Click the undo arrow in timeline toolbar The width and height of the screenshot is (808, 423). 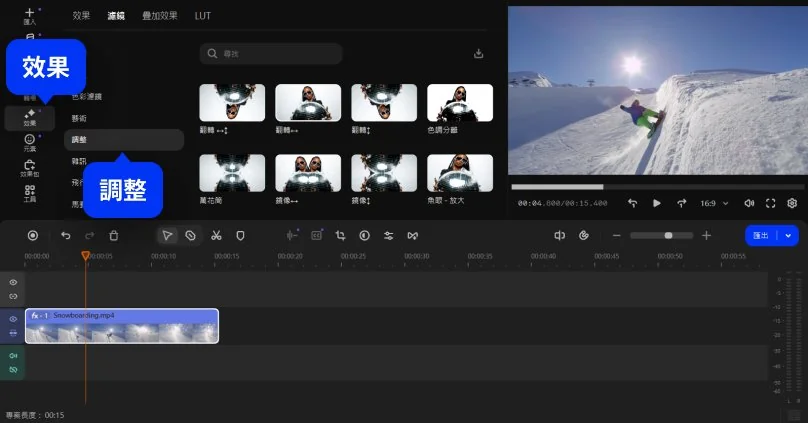pos(66,235)
